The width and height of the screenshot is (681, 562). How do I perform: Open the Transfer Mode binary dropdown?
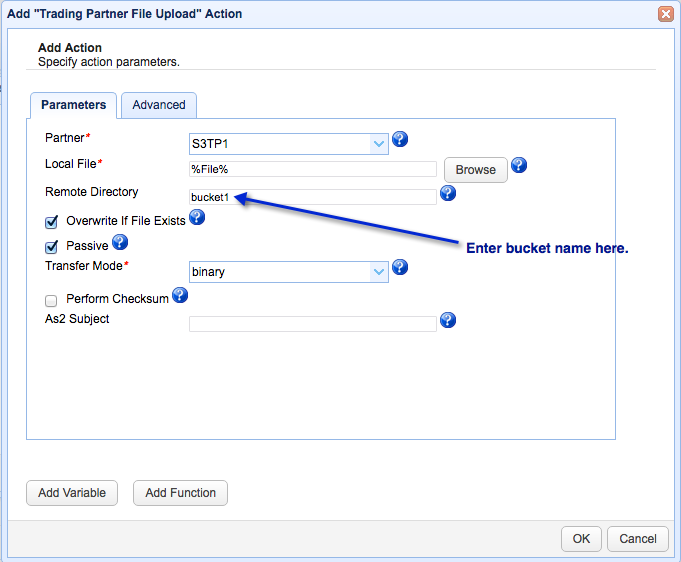(289, 272)
